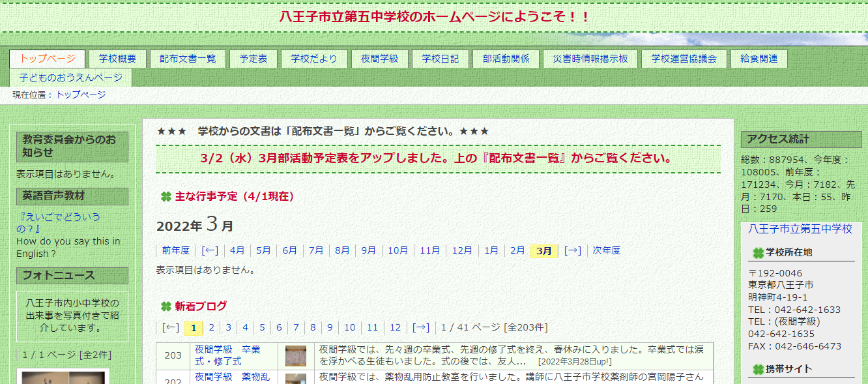Open the 学校運営協議会 tab
Image resolution: width=868 pixels, height=384 pixels.
pyautogui.click(x=683, y=58)
